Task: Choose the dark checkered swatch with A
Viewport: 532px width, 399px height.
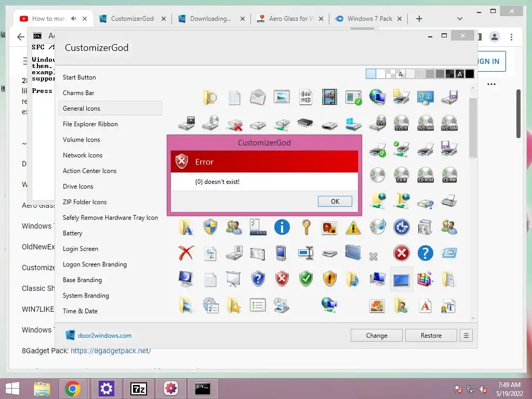Action: pos(460,74)
